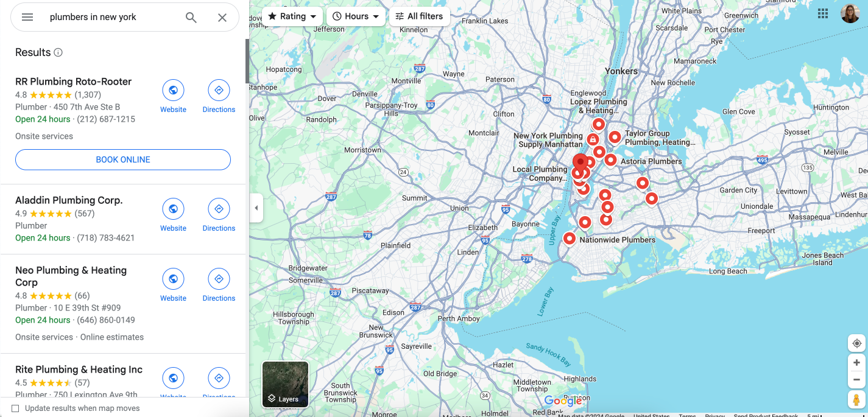This screenshot has width=868, height=417.
Task: Zoom out on the map with minus
Action: (856, 379)
